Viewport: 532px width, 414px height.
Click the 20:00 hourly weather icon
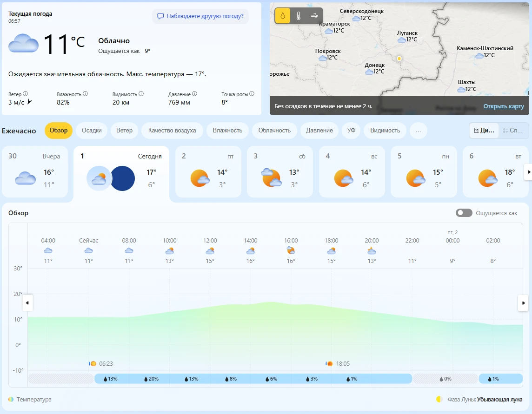pos(372,250)
